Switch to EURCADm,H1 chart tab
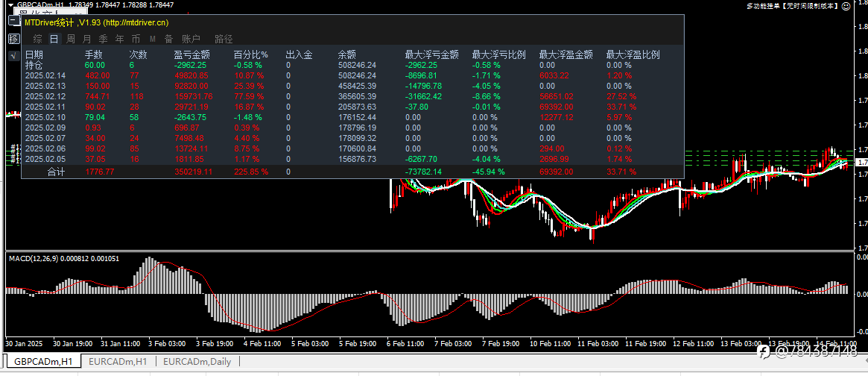 pos(118,362)
